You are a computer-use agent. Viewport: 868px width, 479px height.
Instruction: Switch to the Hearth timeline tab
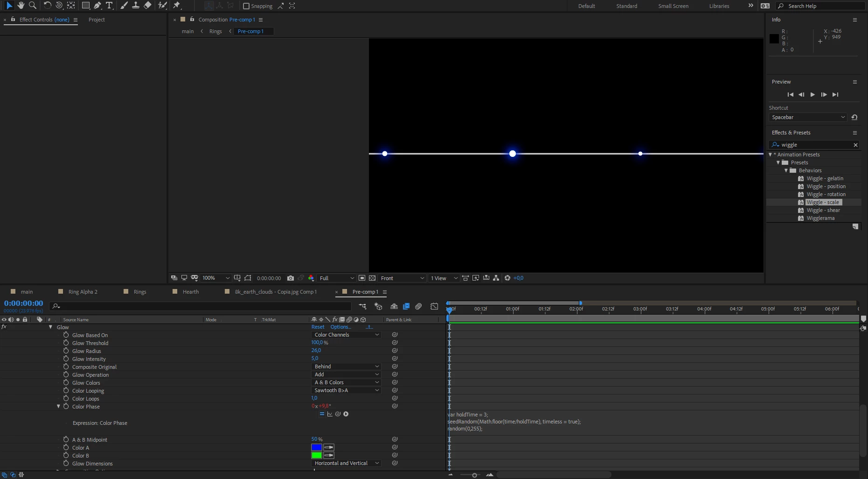190,292
